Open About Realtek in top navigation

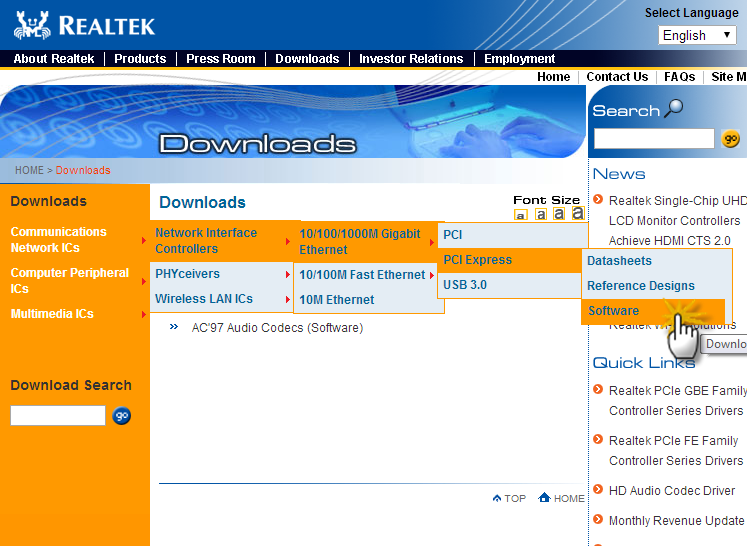pos(54,59)
